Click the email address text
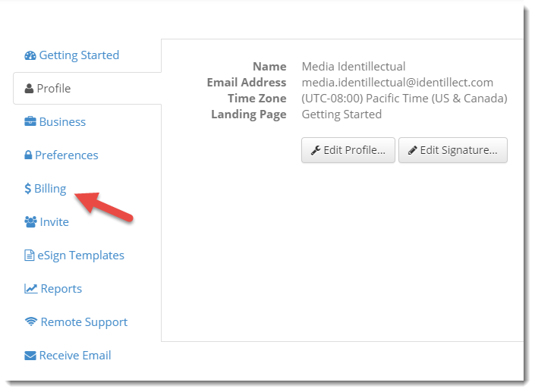This screenshot has height=392, width=535. coord(397,83)
